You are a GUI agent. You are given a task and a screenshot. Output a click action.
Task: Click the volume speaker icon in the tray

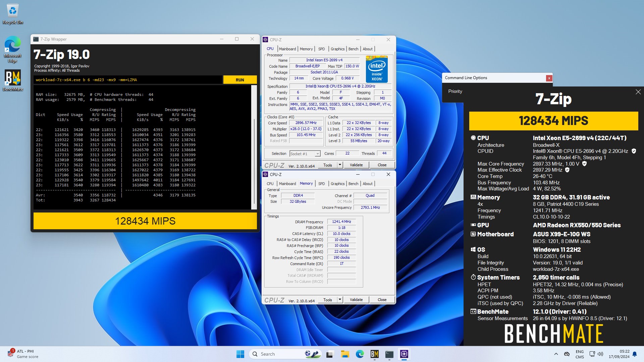pyautogui.click(x=600, y=354)
